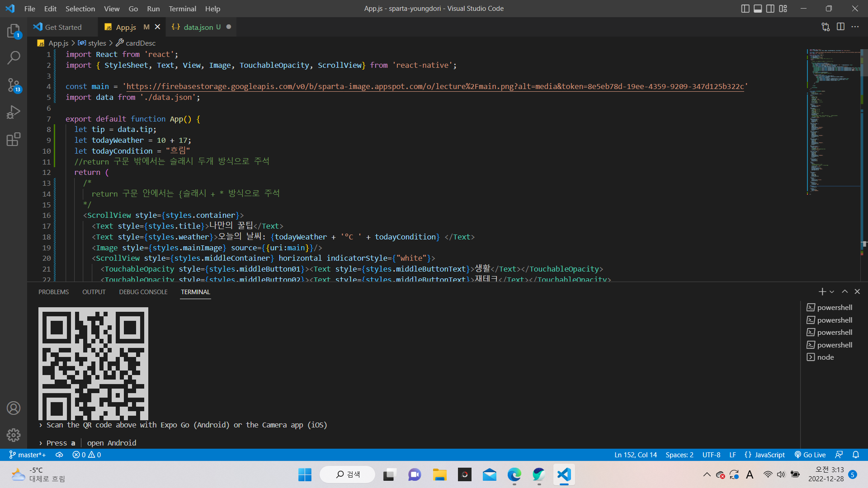Image resolution: width=868 pixels, height=488 pixels.
Task: Open the firebase storage URL link
Action: 435,86
